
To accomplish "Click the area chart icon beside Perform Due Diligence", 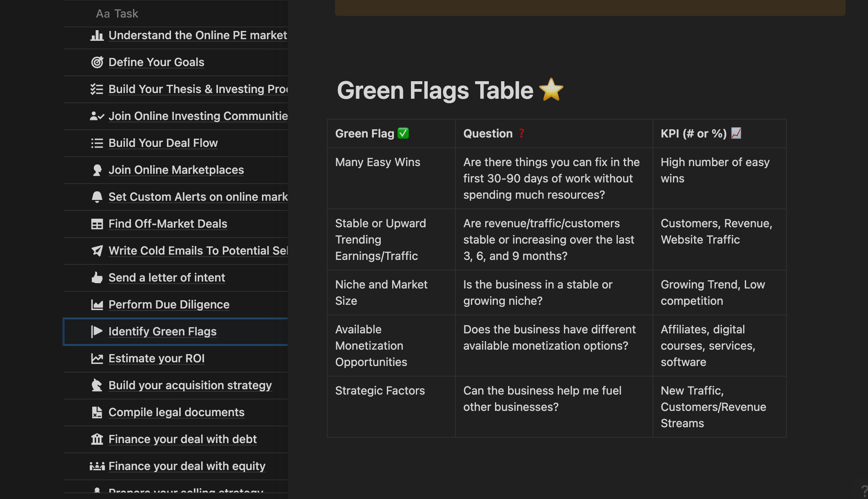I will [97, 304].
